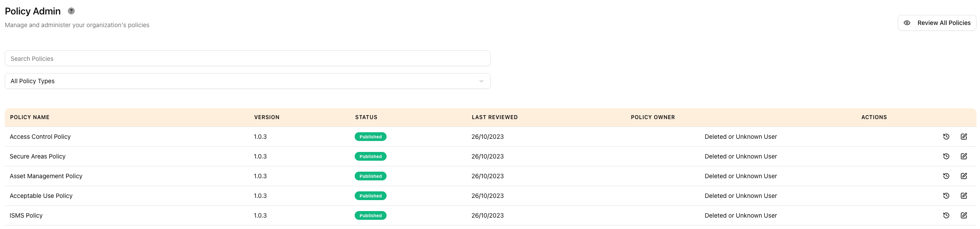This screenshot has width=980, height=229.
Task: Focus the Search Policies field
Action: 248,58
